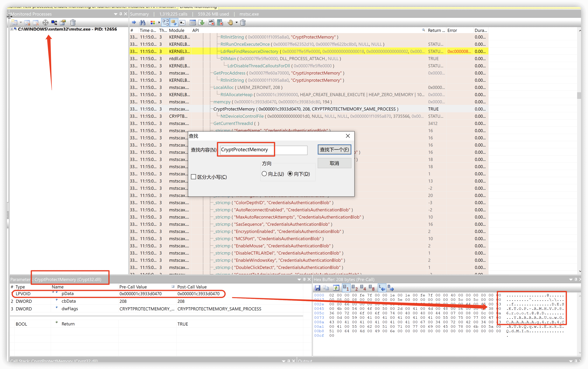588x369 pixels.
Task: Switch hex view to 2-byte grouping
Action: tap(355, 288)
